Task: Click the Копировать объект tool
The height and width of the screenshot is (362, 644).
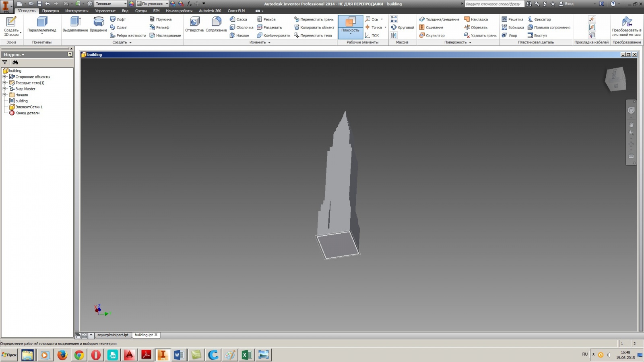Action: click(x=314, y=27)
